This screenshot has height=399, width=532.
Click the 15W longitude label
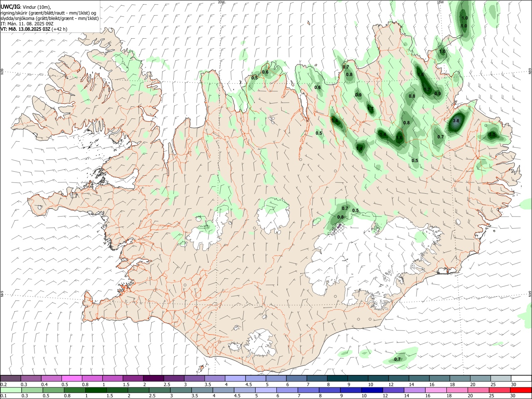(440, 2)
